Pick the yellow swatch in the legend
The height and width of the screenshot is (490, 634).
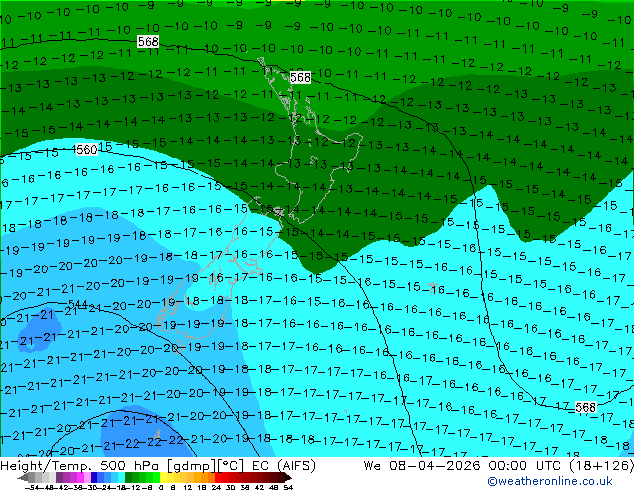[163, 478]
